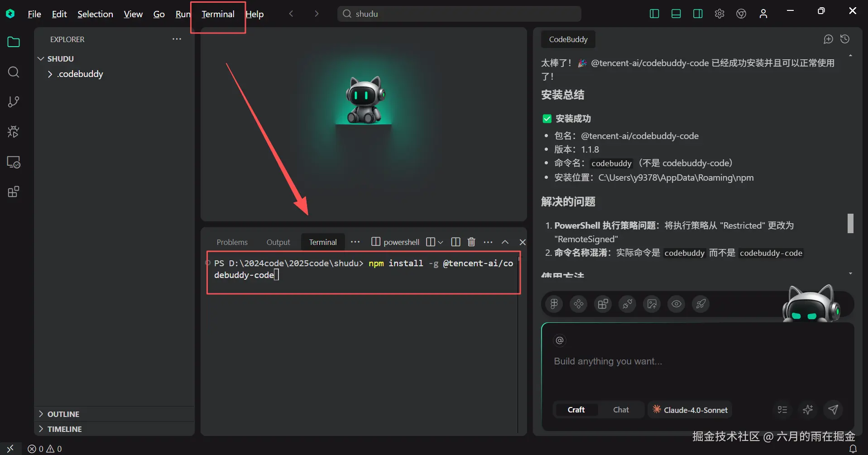Click the remote connection icon in the status bar
Screen dimensions: 868x455
(x=10, y=449)
